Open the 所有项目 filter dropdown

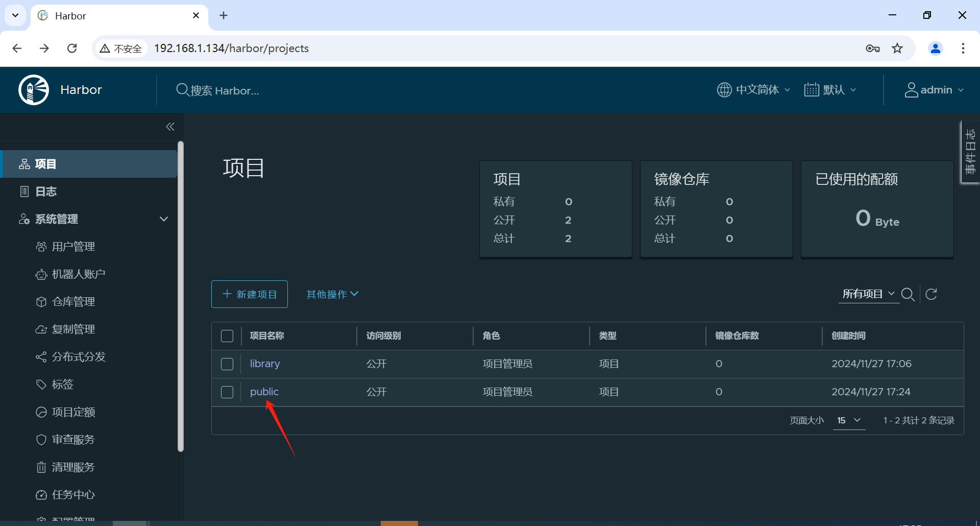click(869, 294)
